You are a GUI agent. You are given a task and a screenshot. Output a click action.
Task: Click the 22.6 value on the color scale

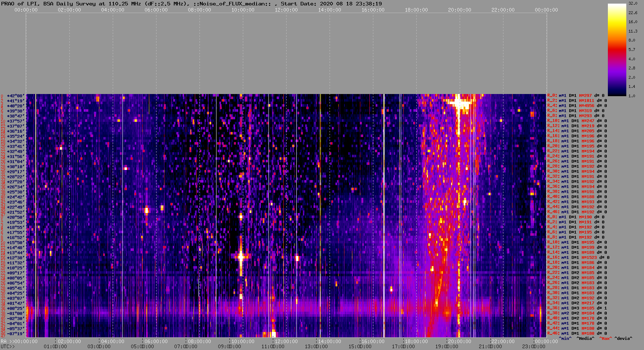click(633, 13)
